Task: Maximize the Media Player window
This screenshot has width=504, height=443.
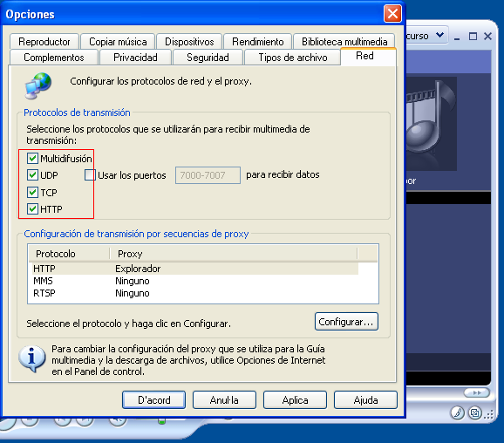Action: pyautogui.click(x=473, y=37)
